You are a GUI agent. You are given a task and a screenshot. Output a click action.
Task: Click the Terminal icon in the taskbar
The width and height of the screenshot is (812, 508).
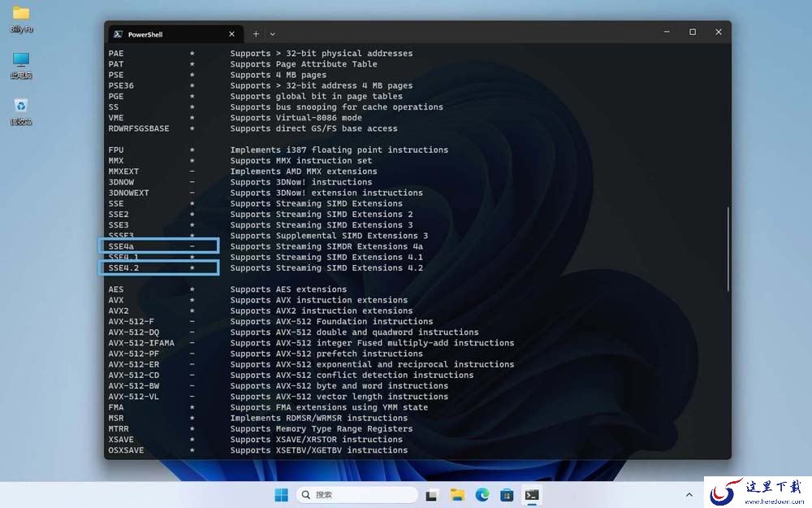click(532, 495)
